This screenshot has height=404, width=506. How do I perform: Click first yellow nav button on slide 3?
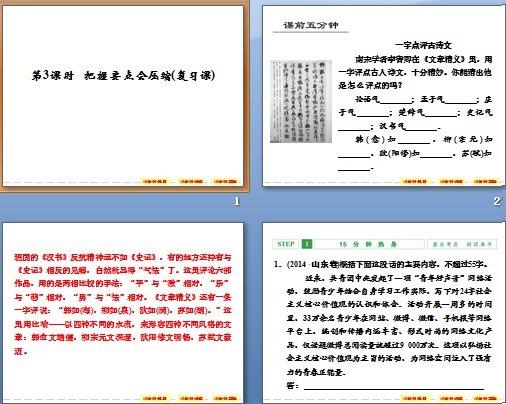click(x=155, y=398)
